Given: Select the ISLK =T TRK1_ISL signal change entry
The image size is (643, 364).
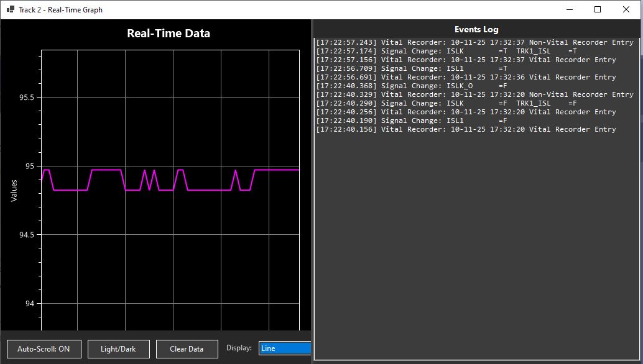Looking at the screenshot, I should click(x=446, y=51).
